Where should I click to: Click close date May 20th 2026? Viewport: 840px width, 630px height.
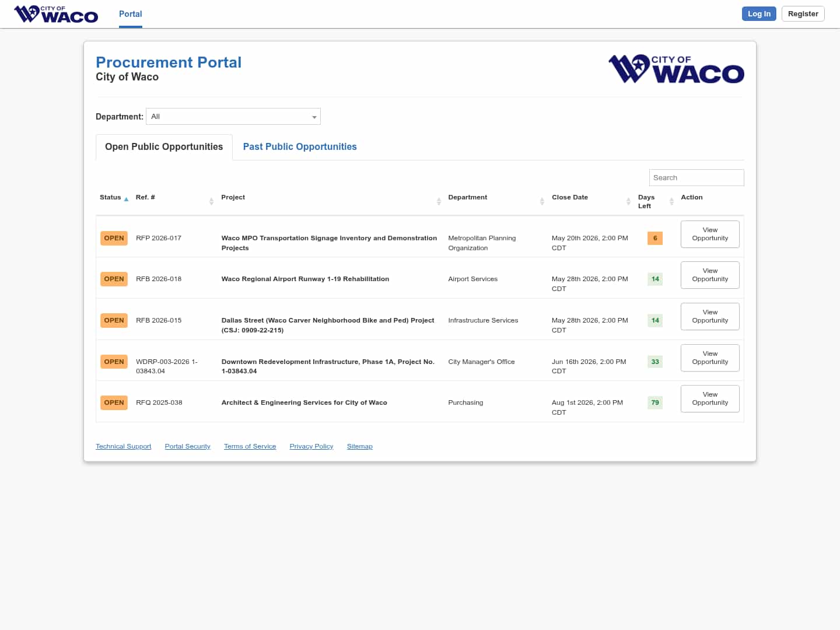(x=590, y=243)
